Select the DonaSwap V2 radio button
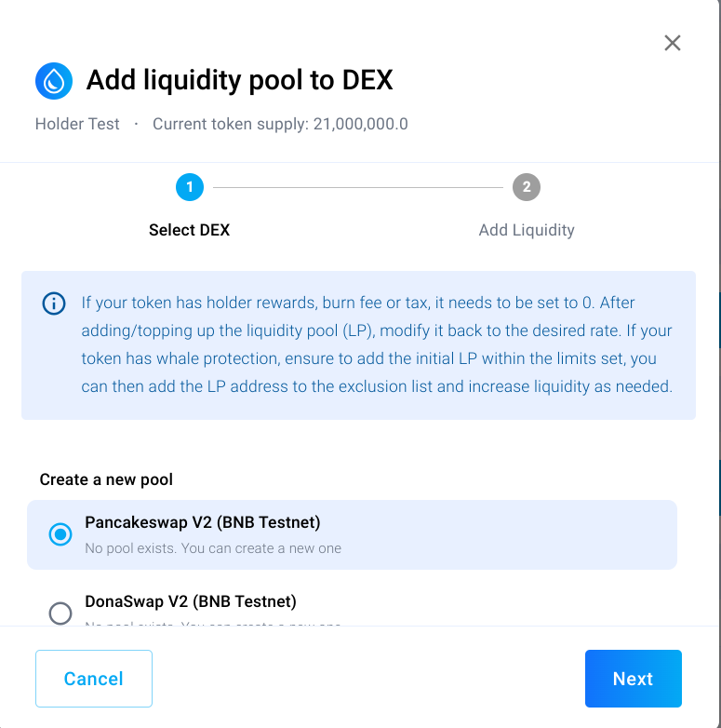 pos(60,613)
